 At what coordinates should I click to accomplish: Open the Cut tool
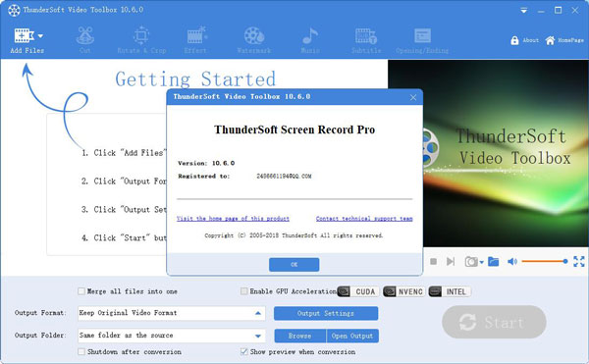85,40
